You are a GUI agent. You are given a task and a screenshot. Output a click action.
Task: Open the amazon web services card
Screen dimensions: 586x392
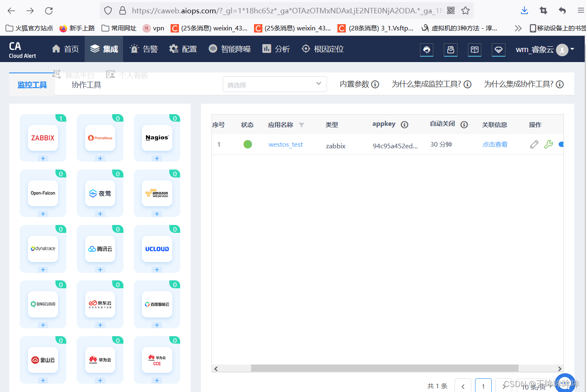[x=157, y=193]
